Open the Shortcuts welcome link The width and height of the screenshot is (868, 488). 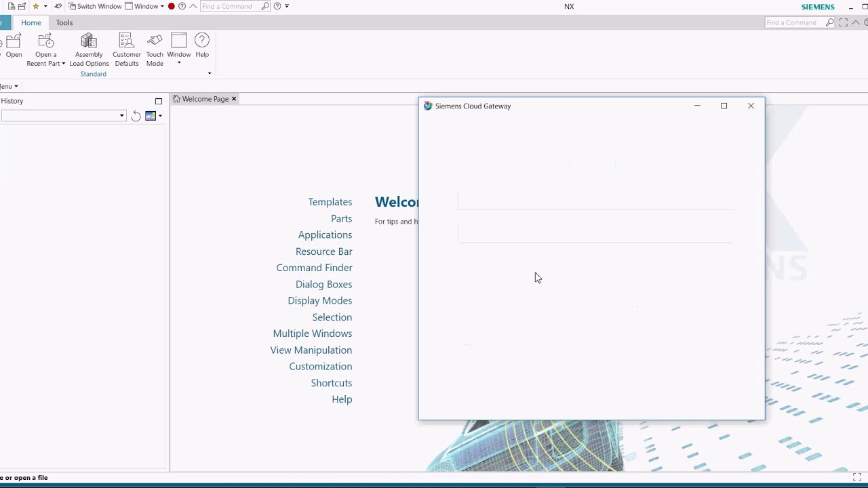(x=331, y=383)
